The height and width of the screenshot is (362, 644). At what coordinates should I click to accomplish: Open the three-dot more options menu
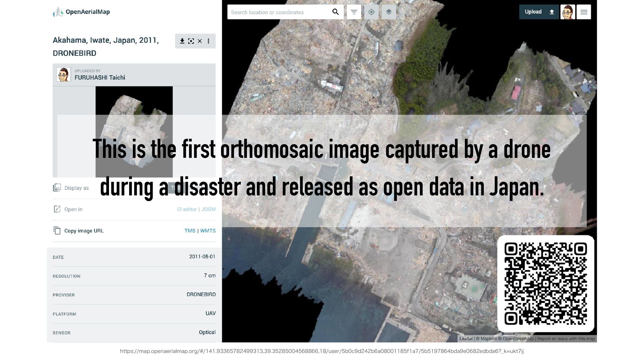tap(209, 41)
